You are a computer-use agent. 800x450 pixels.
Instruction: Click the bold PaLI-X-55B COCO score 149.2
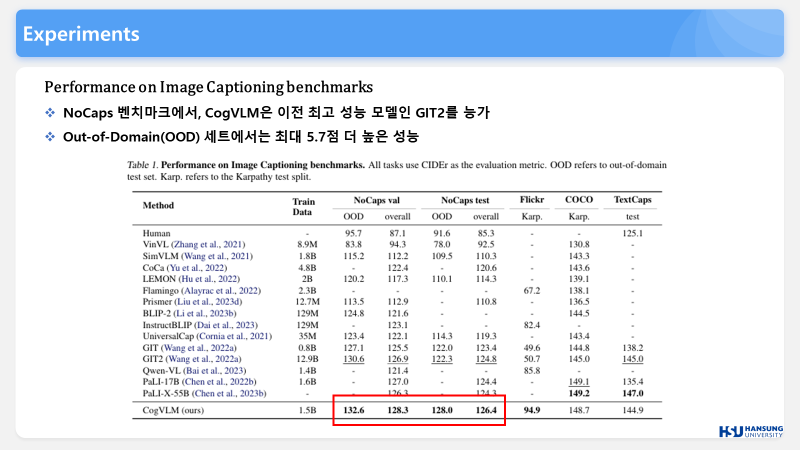[579, 393]
